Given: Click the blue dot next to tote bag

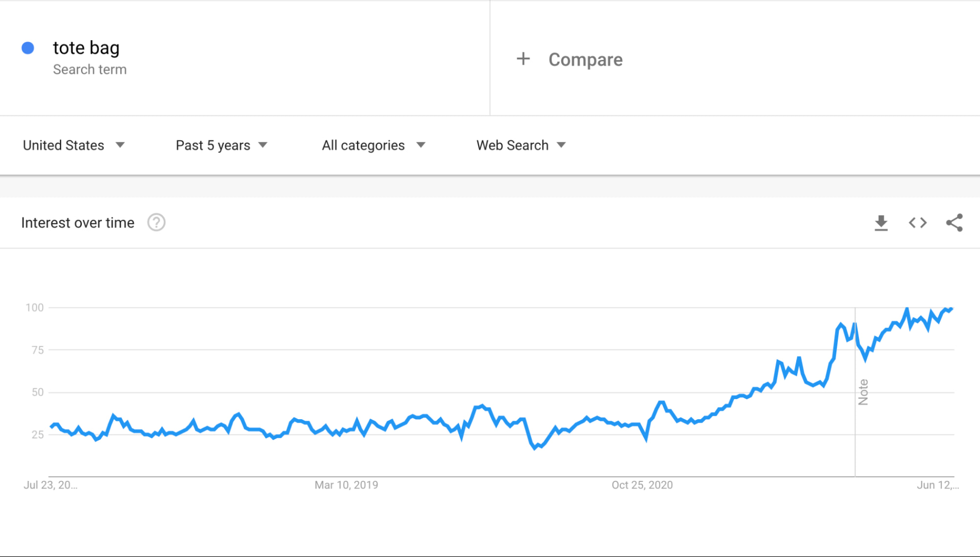Looking at the screenshot, I should 28,48.
